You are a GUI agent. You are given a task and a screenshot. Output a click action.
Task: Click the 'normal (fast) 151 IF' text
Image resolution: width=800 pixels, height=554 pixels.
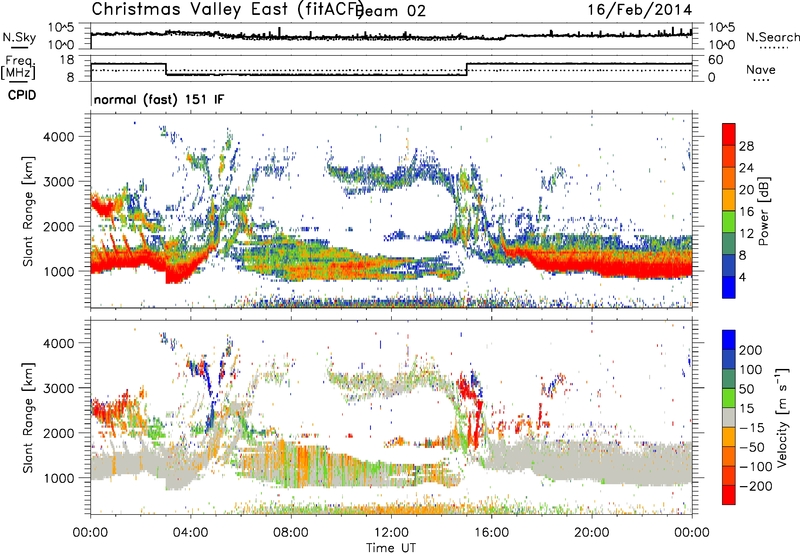[x=159, y=99]
